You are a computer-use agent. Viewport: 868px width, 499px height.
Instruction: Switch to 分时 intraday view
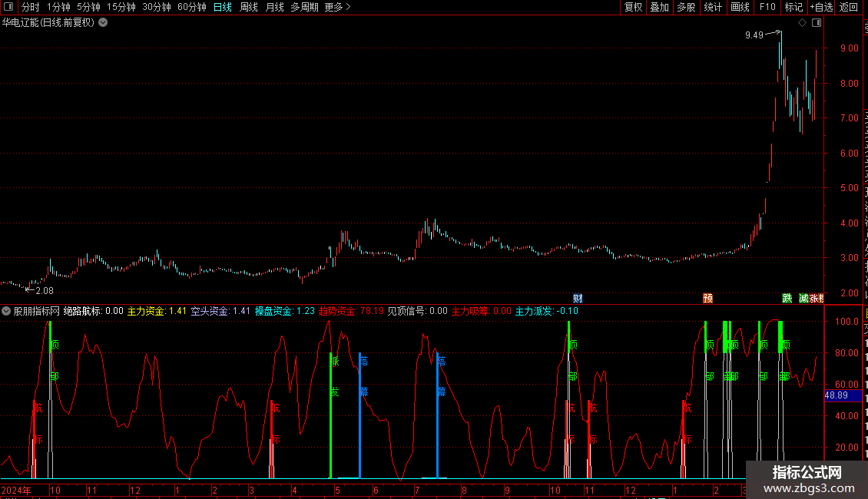pyautogui.click(x=31, y=7)
